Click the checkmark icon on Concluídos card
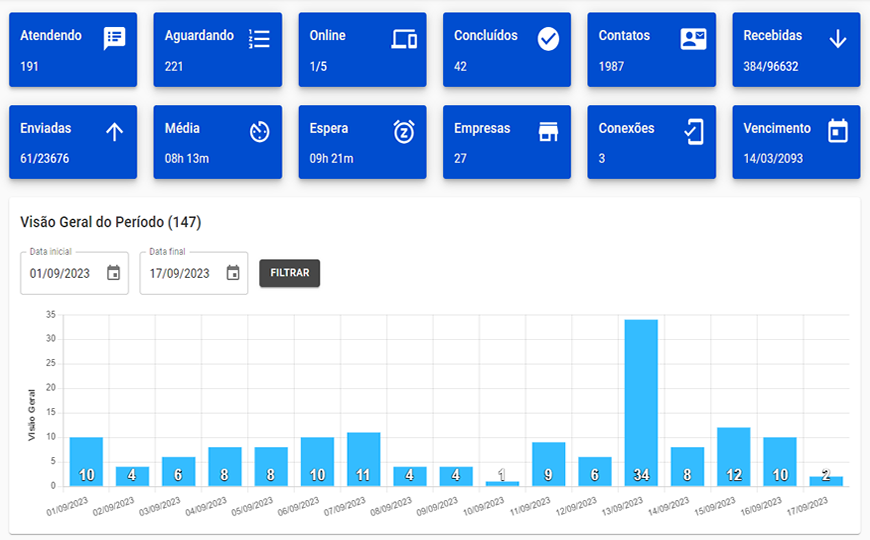This screenshot has height=540, width=870. 548,39
